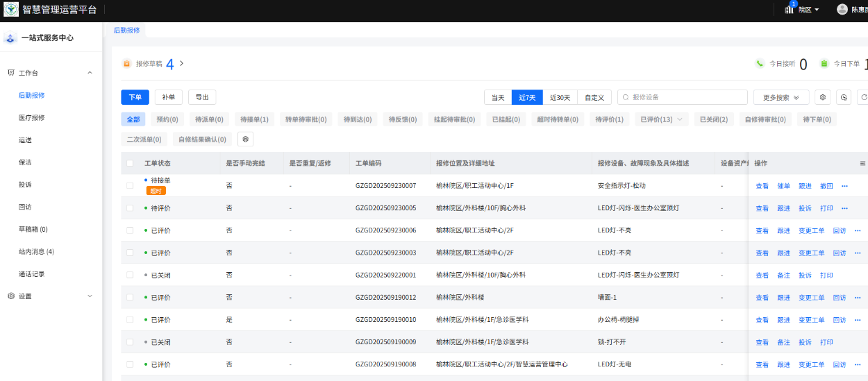Select the 近30天 time range
Image resolution: width=868 pixels, height=381 pixels.
point(560,97)
